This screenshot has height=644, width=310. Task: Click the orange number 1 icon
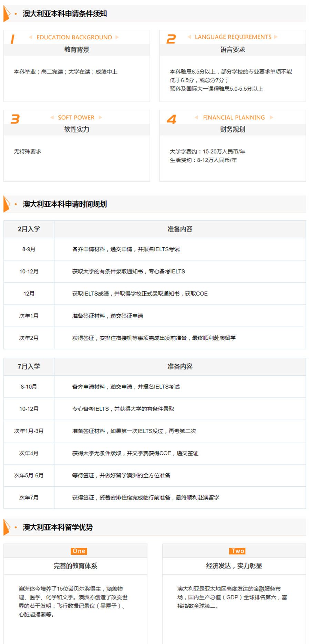[x=13, y=39]
